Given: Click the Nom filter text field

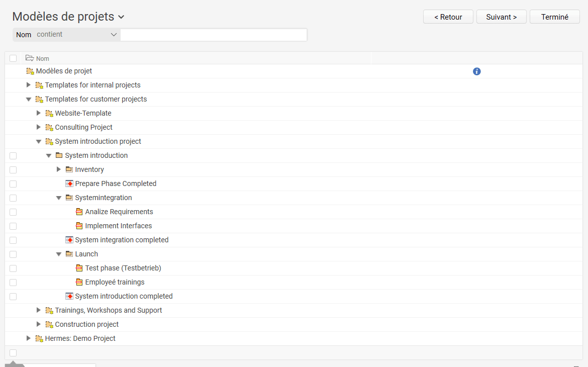Looking at the screenshot, I should 214,35.
